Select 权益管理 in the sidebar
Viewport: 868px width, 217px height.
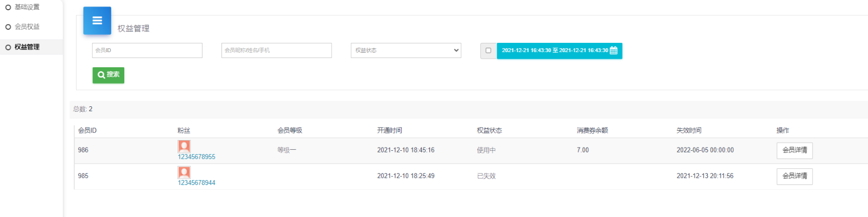point(27,47)
